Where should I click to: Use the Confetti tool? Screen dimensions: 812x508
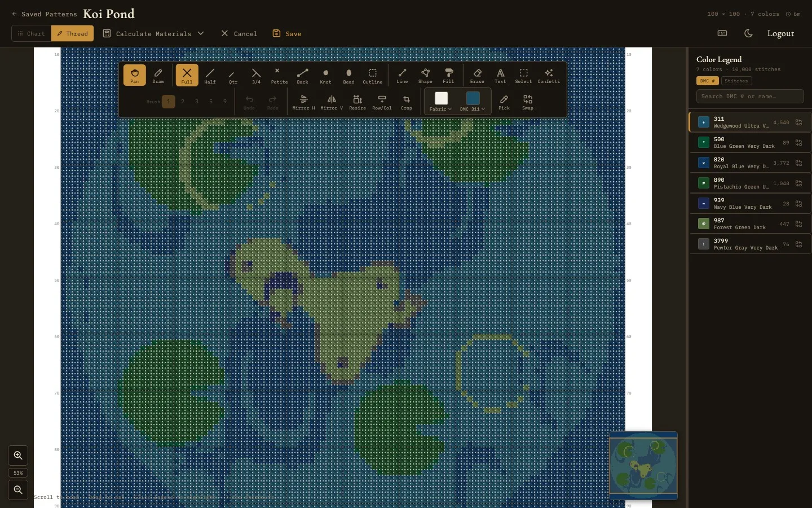pyautogui.click(x=548, y=76)
